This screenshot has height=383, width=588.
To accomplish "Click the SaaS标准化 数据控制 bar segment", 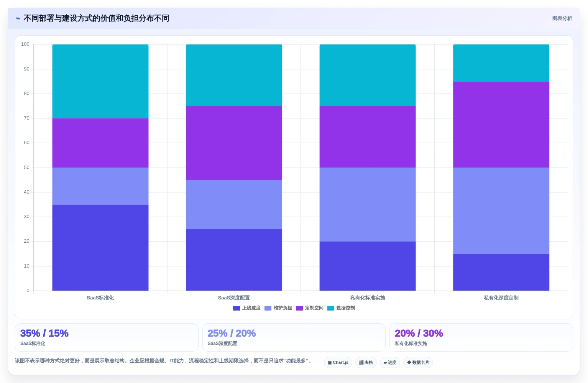I will pyautogui.click(x=100, y=81).
